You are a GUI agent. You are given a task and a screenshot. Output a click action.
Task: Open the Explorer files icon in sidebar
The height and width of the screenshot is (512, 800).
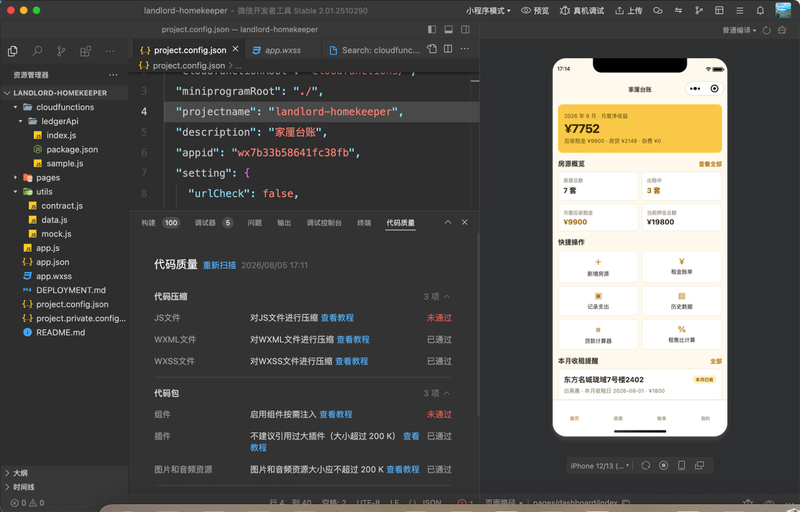point(13,51)
